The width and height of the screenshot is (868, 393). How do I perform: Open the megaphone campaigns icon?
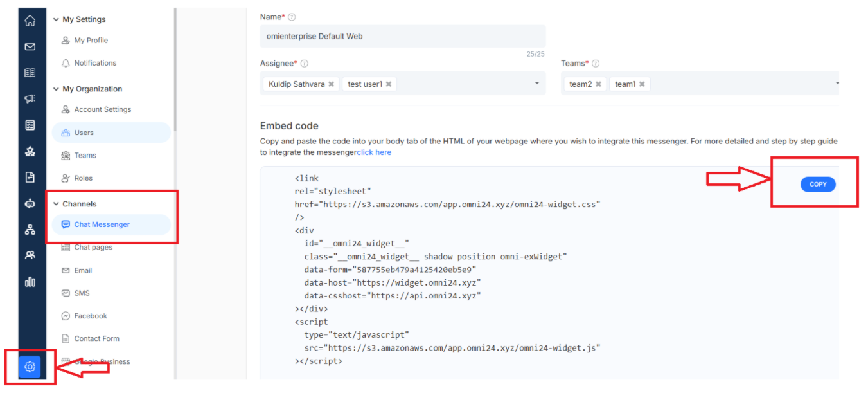30,99
